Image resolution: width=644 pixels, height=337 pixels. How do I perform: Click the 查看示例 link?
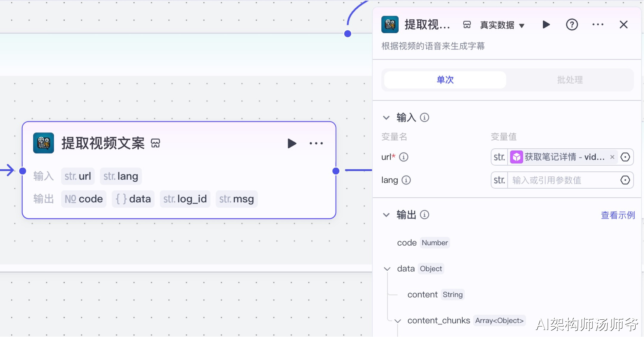(618, 215)
